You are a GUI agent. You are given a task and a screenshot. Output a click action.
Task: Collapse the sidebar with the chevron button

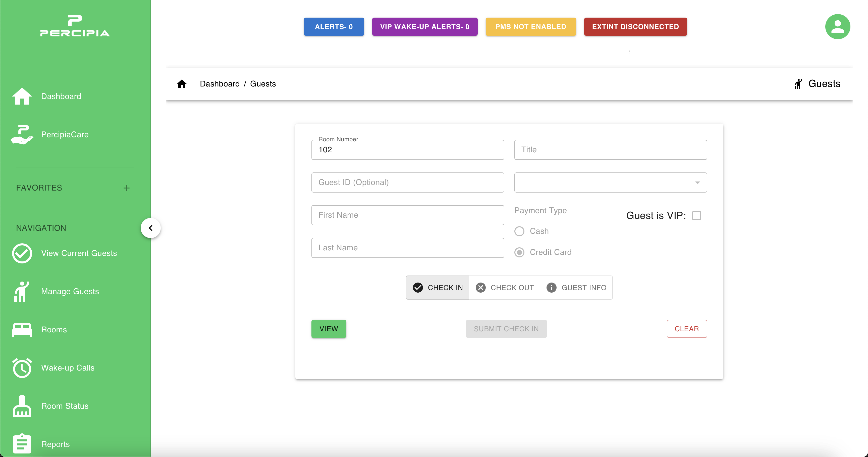[151, 228]
